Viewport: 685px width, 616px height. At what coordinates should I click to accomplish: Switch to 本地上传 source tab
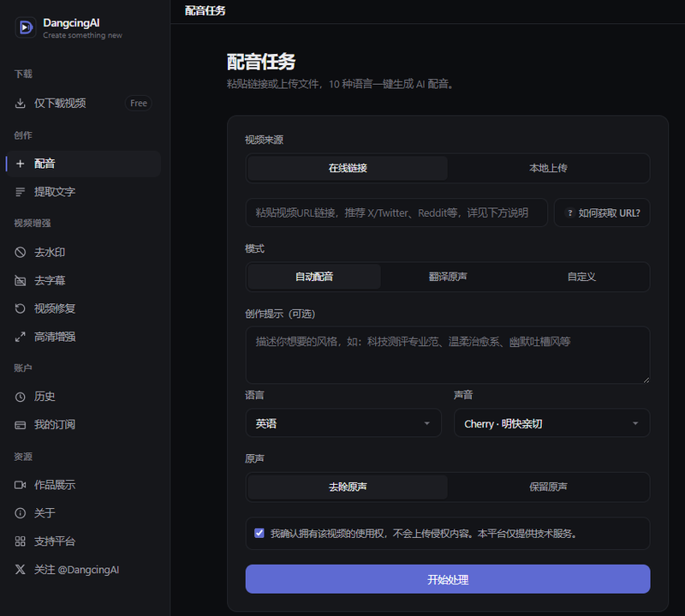(548, 168)
